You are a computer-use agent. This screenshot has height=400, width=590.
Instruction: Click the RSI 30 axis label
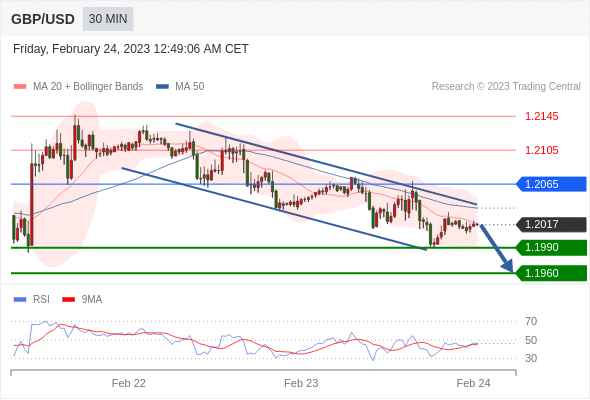point(531,358)
